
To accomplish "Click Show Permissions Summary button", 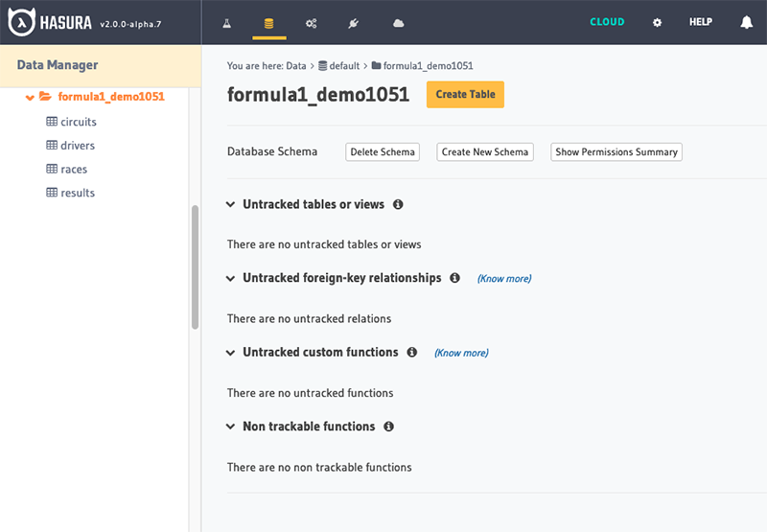I will (x=616, y=152).
